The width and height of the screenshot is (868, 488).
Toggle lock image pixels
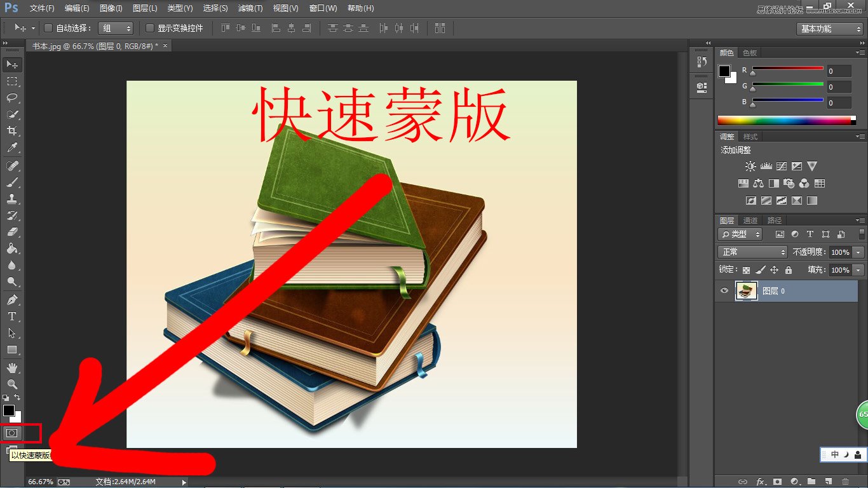[760, 270]
